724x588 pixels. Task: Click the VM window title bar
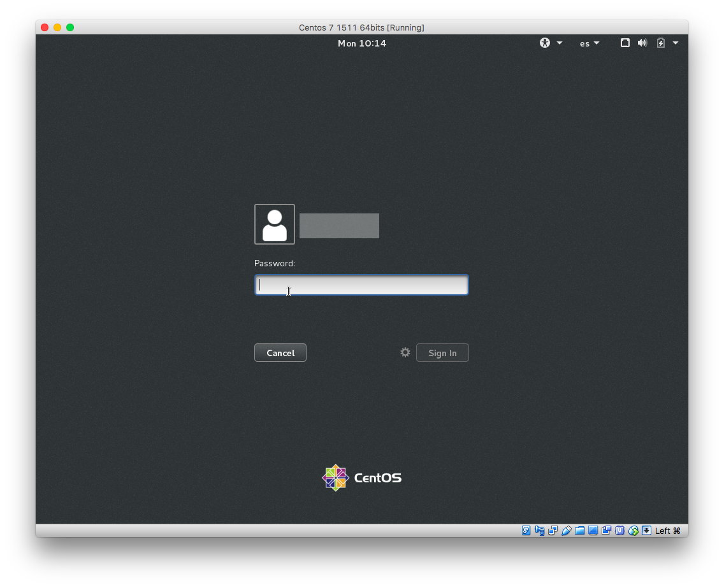point(361,27)
